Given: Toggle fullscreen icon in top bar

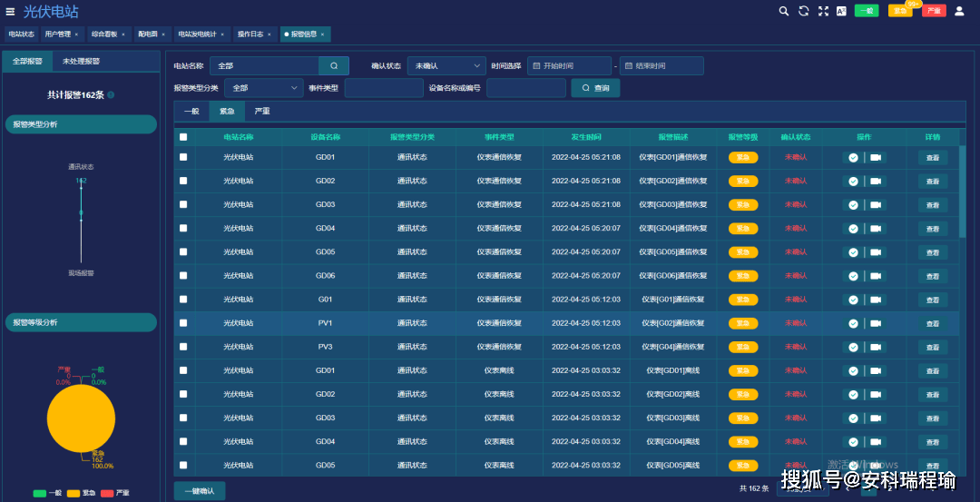Looking at the screenshot, I should (x=823, y=11).
